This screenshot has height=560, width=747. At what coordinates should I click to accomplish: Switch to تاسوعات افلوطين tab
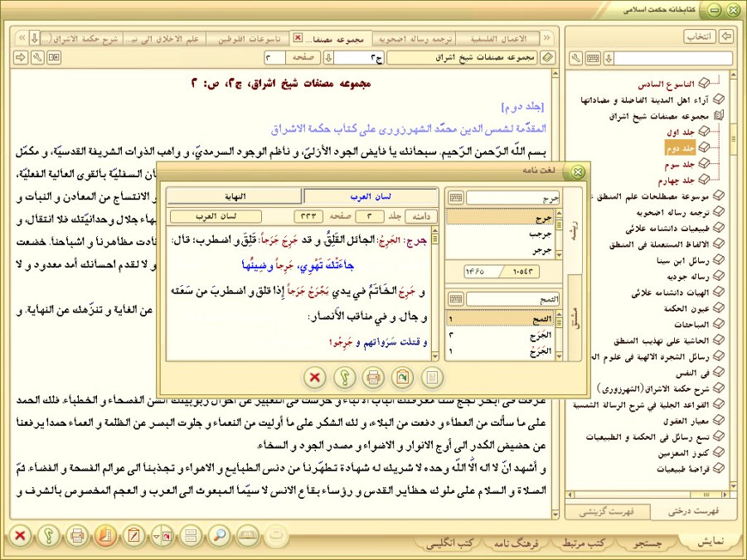coord(250,39)
